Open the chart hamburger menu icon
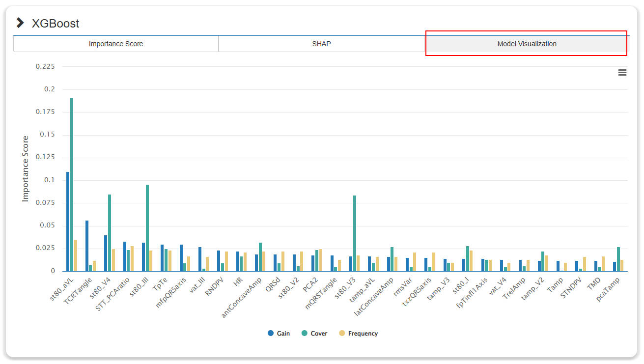 pyautogui.click(x=622, y=73)
